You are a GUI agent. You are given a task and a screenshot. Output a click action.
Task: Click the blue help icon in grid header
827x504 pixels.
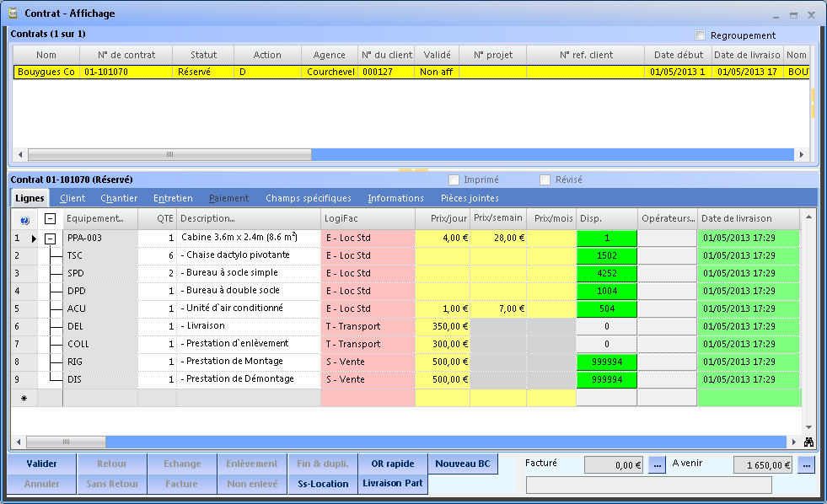[24, 219]
